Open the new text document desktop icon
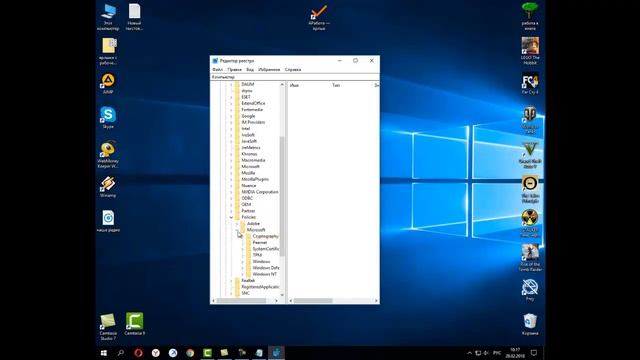Image resolution: width=640 pixels, height=360 pixels. 134,17
